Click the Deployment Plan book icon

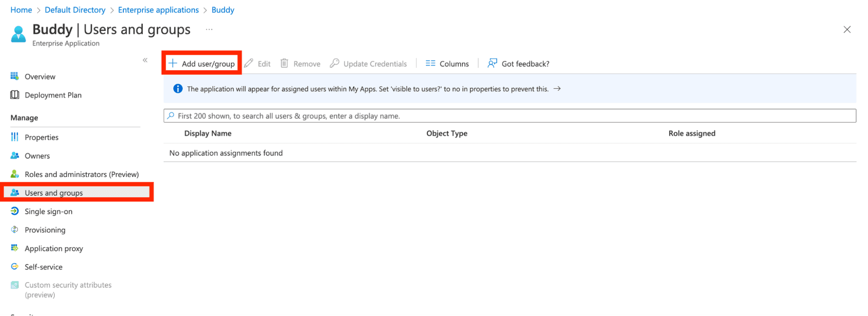pyautogui.click(x=14, y=95)
